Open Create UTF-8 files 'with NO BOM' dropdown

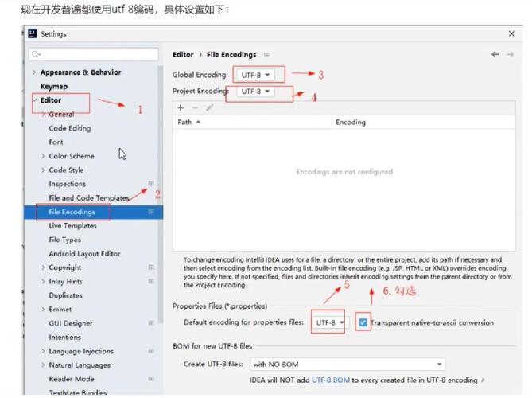coord(348,365)
